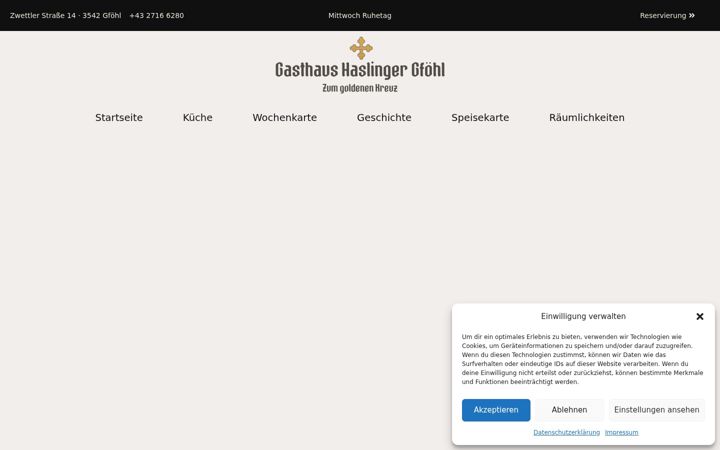Open the Speisekarte menu item
The height and width of the screenshot is (450, 720).
click(480, 118)
